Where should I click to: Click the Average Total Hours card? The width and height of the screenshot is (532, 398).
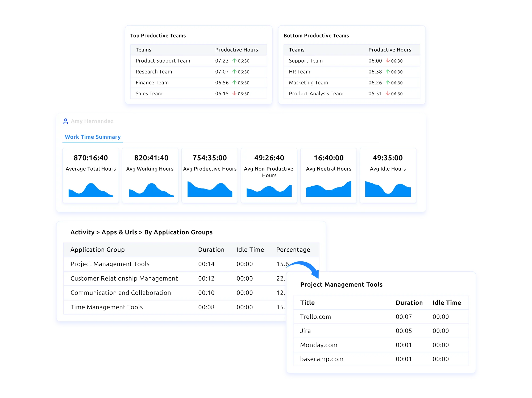(91, 176)
